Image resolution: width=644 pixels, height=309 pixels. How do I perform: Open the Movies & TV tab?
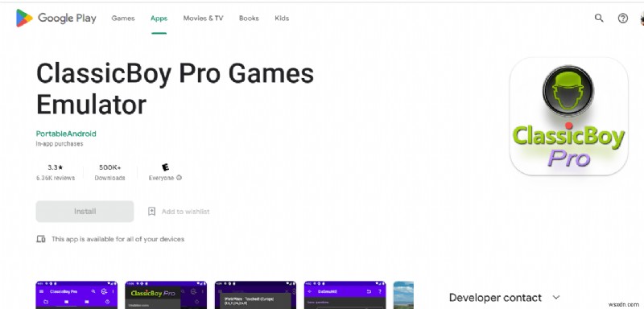[204, 18]
